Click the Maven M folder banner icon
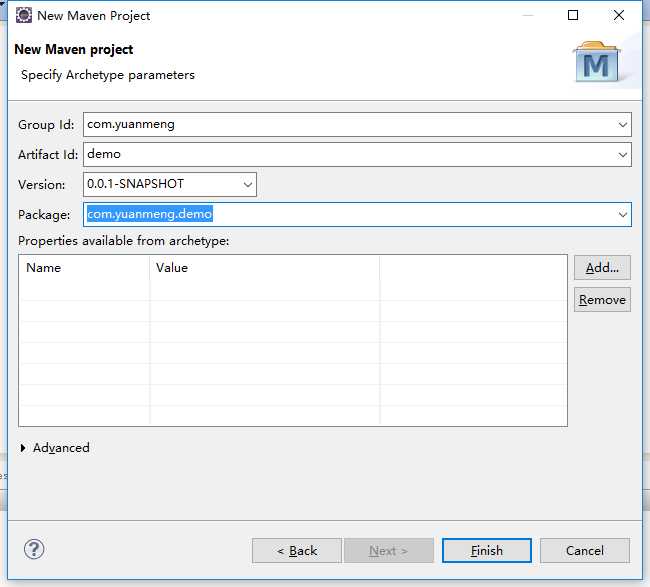This screenshot has width=650, height=587. [597, 61]
